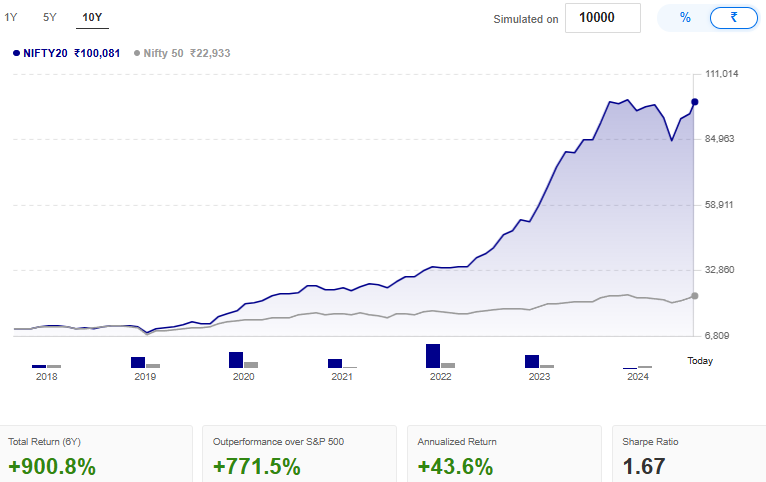Viewport: 766px width, 482px height.
Task: Click the 111,014 axis value
Action: pyautogui.click(x=722, y=74)
